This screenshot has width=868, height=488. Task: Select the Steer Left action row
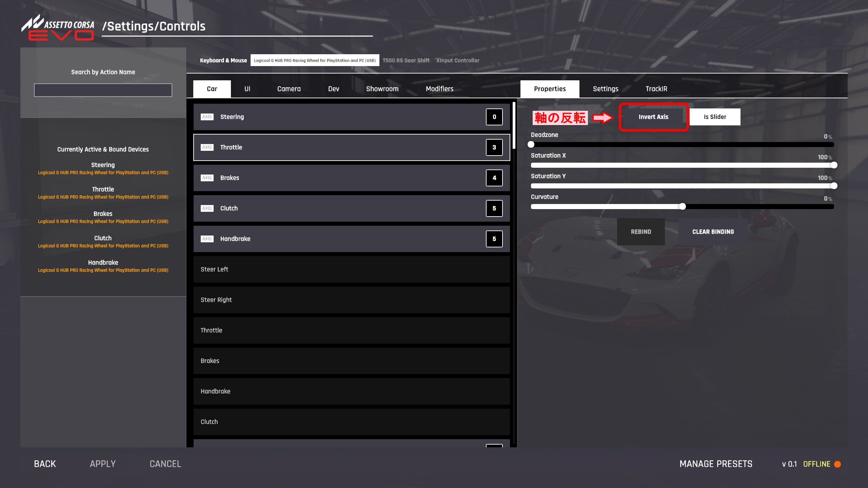(x=351, y=269)
